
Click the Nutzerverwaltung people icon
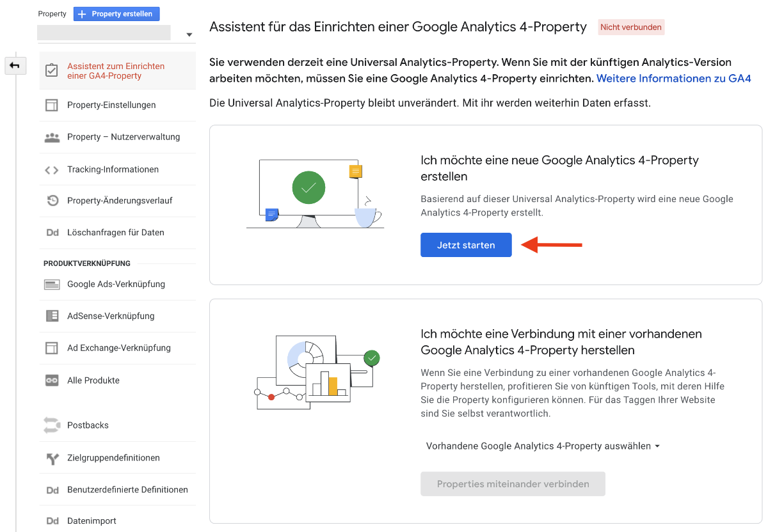[x=52, y=137]
